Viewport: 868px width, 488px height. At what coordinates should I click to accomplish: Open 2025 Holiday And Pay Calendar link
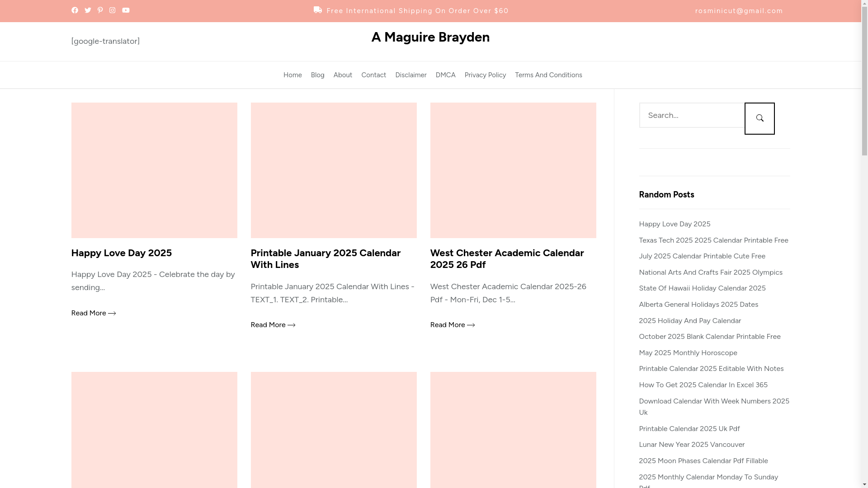coord(690,321)
